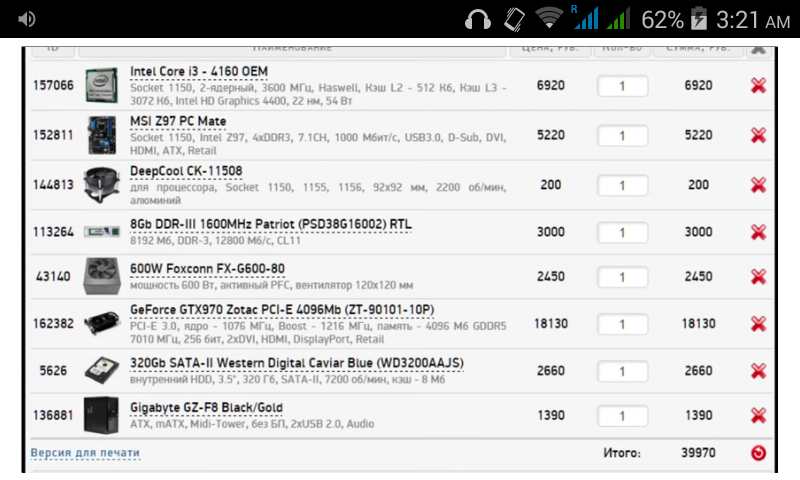800x480 pixels.
Task: Edit quantity field for WD Caviar Blue
Action: 622,371
